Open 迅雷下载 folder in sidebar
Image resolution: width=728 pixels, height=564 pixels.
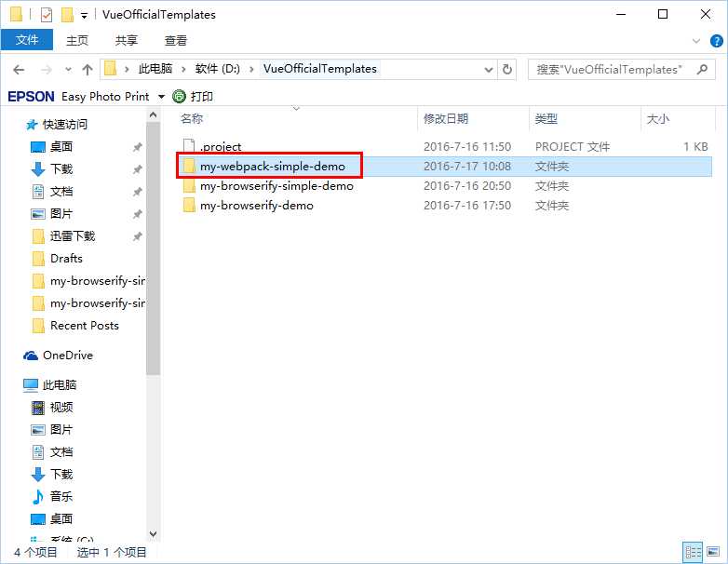(x=73, y=235)
